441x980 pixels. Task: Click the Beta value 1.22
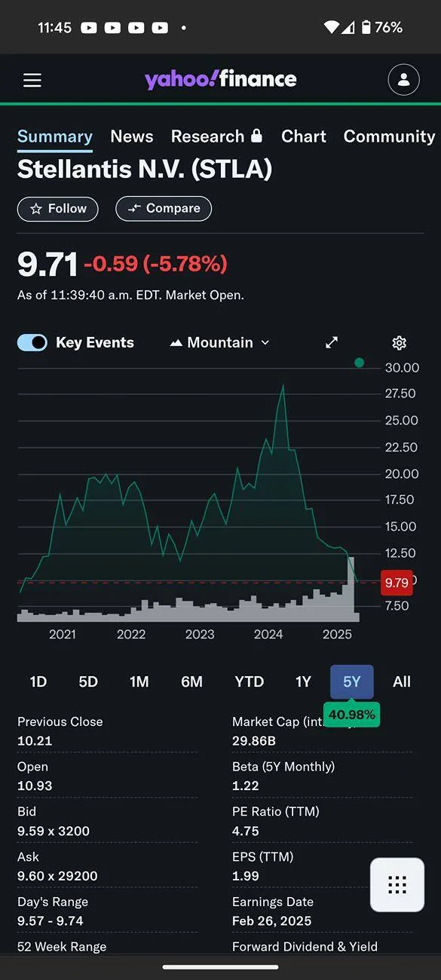[x=246, y=786]
